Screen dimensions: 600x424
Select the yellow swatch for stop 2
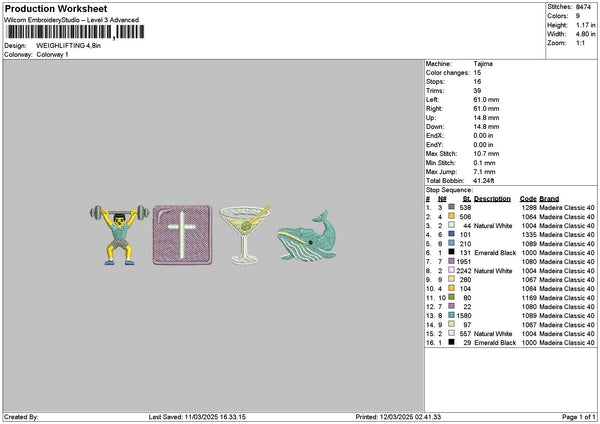click(452, 216)
